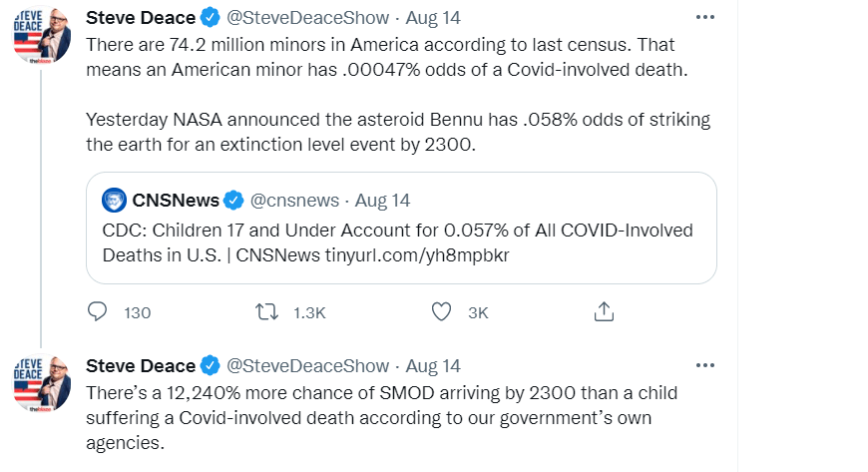
Task: Click the verified badge beside CNSNews
Action: pyautogui.click(x=233, y=200)
